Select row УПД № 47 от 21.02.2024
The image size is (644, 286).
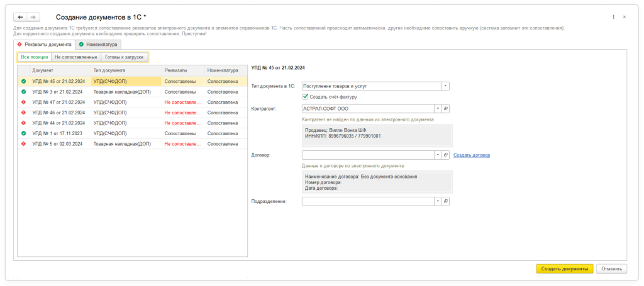132,102
